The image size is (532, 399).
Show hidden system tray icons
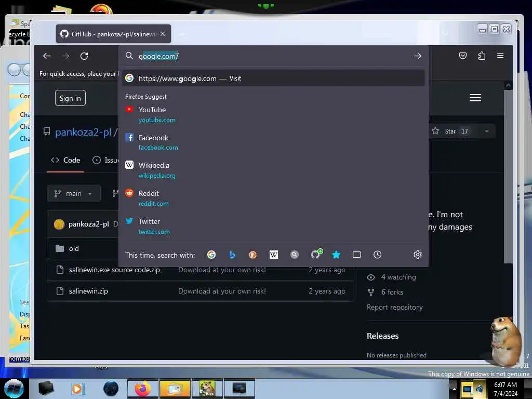click(454, 389)
